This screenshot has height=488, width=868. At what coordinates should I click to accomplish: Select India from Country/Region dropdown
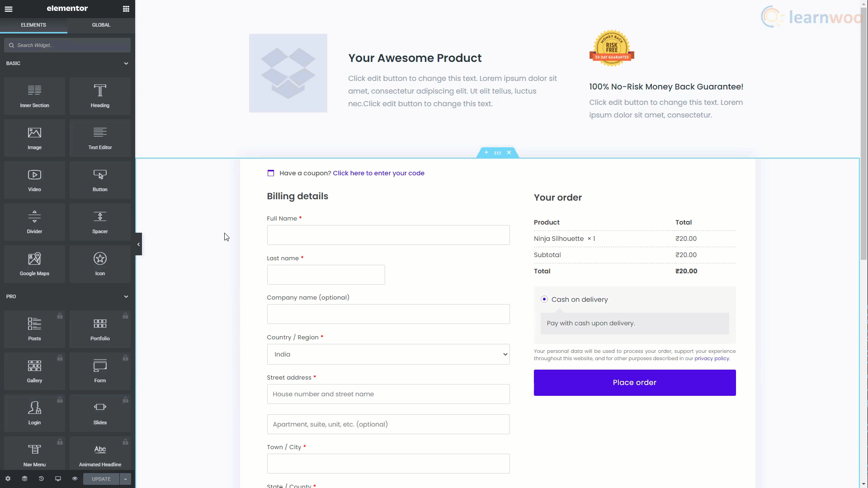(x=389, y=354)
